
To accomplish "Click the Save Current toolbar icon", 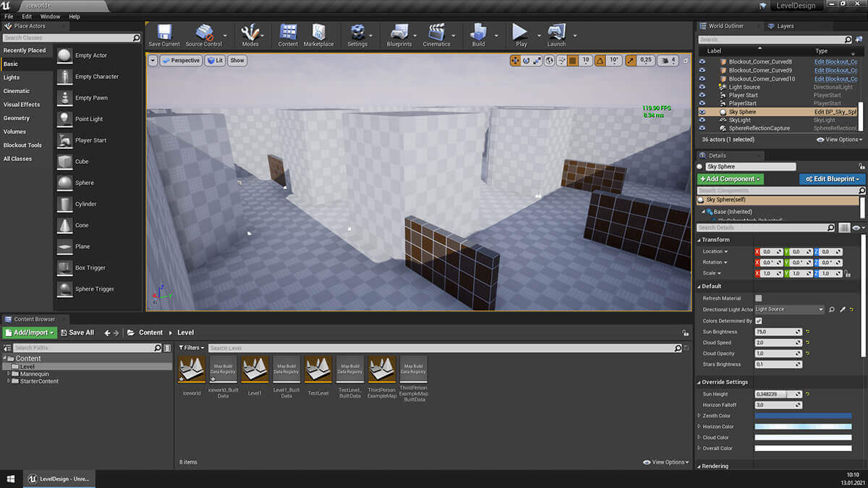I will coord(163,33).
